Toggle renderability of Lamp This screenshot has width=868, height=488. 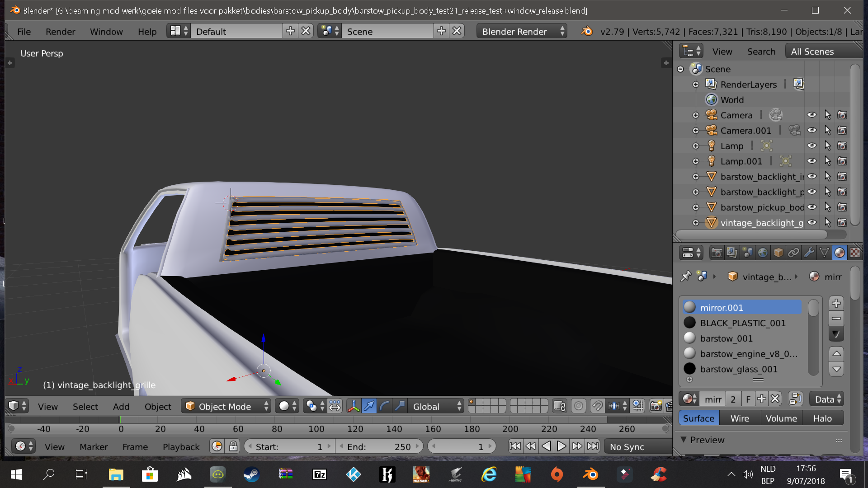point(842,146)
